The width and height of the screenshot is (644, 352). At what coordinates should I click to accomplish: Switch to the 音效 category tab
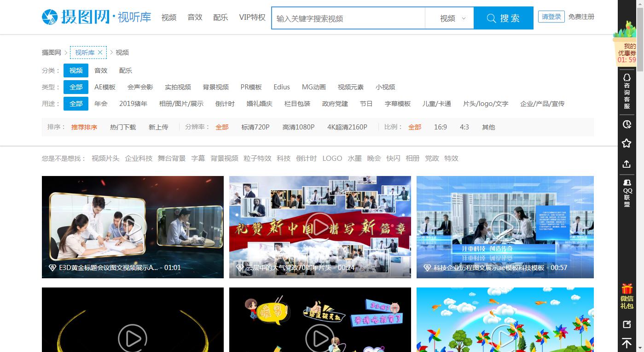(x=101, y=70)
